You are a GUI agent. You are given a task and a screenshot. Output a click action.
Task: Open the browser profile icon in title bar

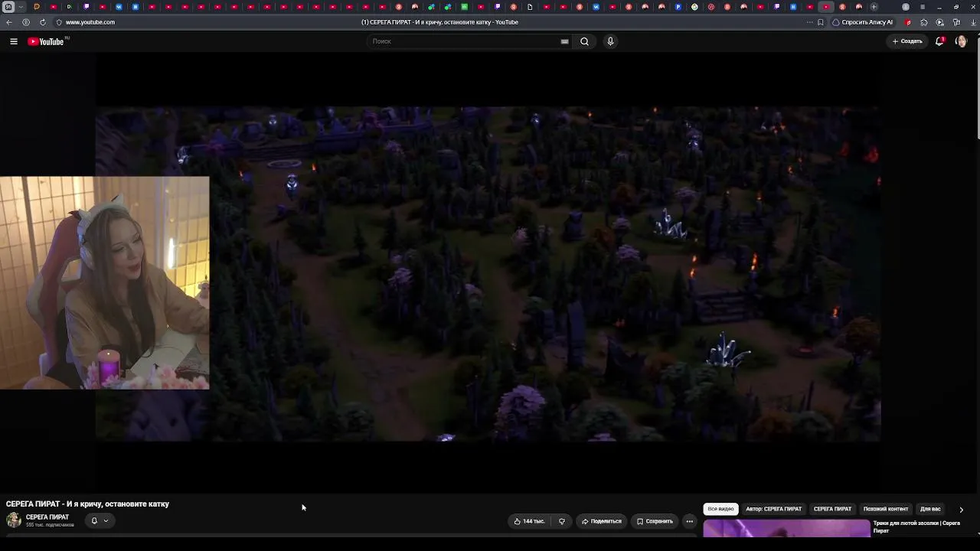coord(906,7)
